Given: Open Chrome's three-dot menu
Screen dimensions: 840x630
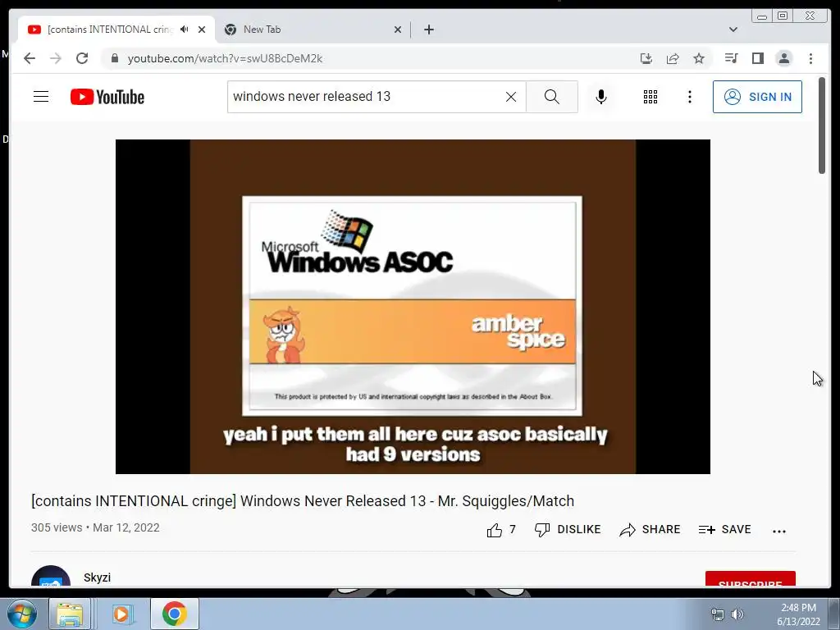Looking at the screenshot, I should (x=810, y=58).
